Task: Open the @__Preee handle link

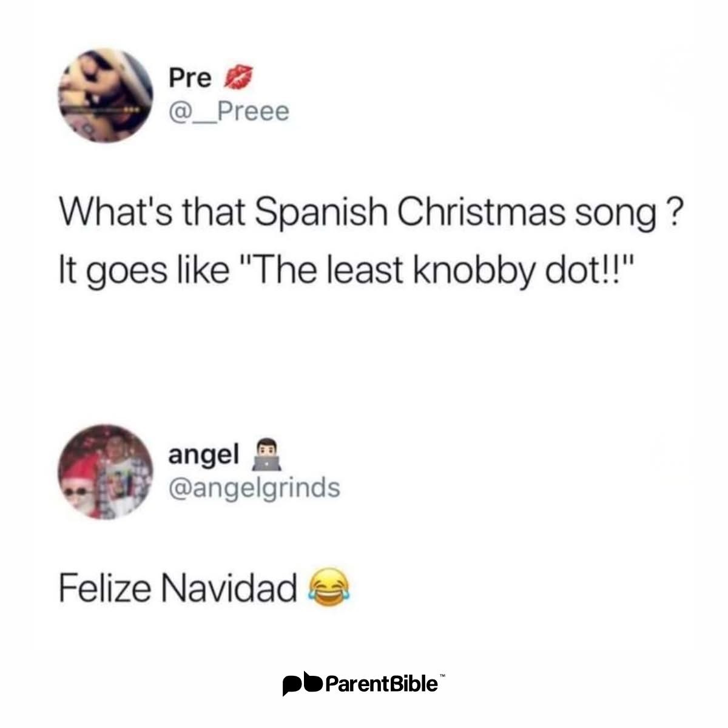Action: [229, 111]
